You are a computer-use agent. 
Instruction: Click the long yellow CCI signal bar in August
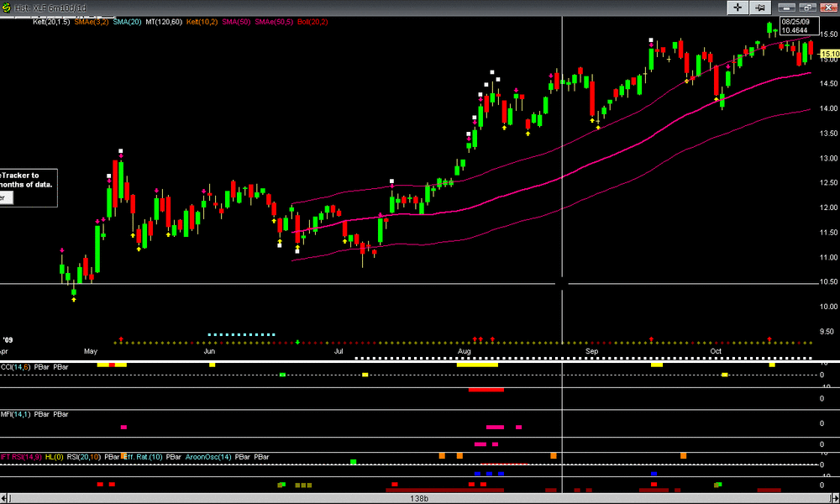pyautogui.click(x=477, y=365)
